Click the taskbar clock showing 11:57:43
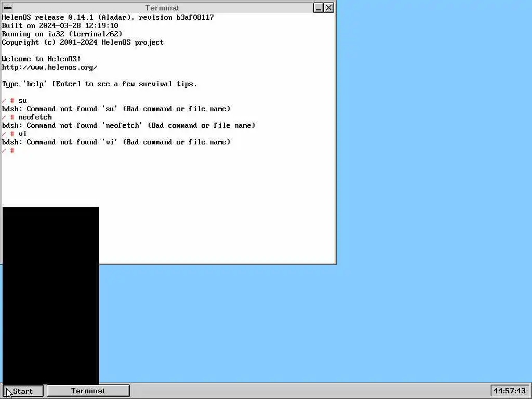 pyautogui.click(x=510, y=391)
